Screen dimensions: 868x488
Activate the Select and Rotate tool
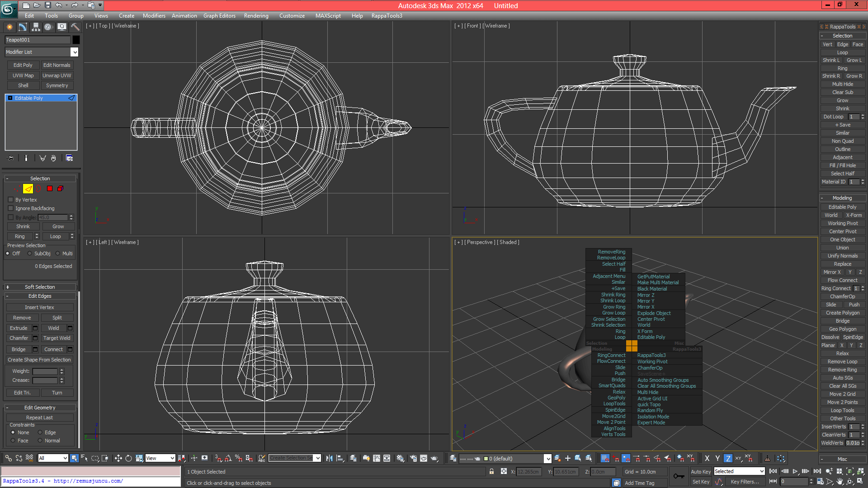(x=128, y=458)
